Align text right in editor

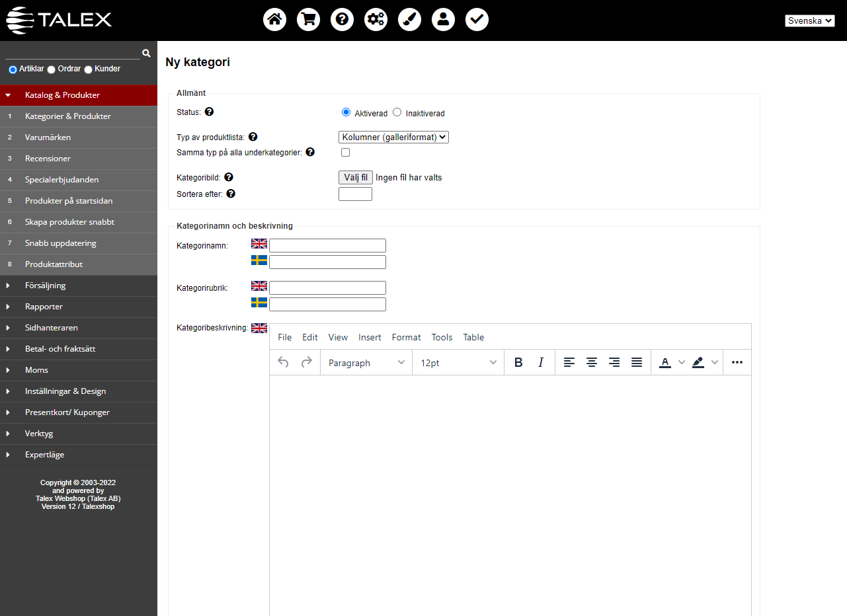point(614,362)
